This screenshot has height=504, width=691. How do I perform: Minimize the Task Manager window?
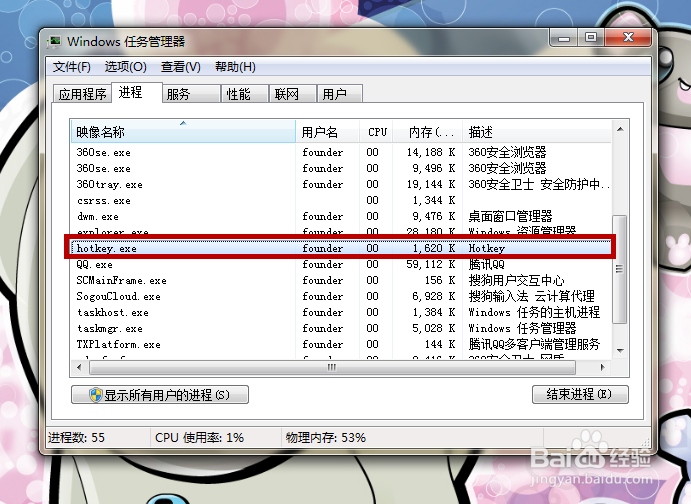click(564, 38)
